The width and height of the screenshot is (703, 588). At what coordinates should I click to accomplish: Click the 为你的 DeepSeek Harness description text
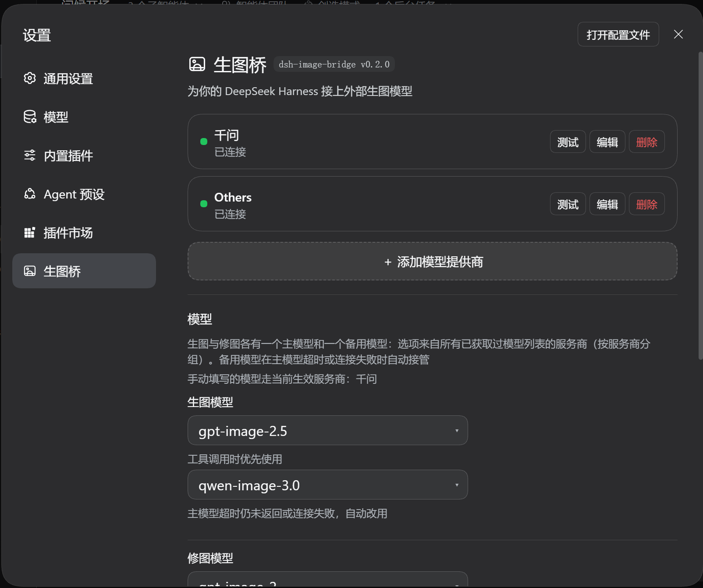(300, 91)
